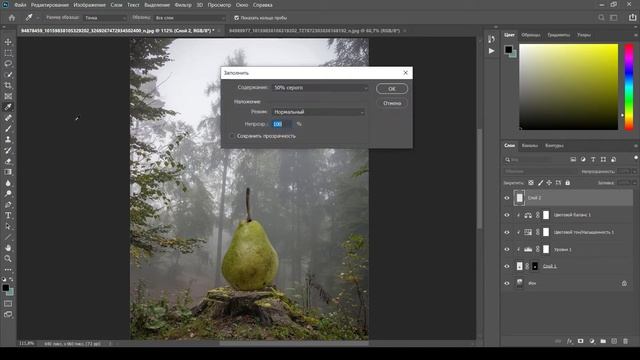Open the 'Изображение' menu
The height and width of the screenshot is (360, 640).
pos(89,5)
